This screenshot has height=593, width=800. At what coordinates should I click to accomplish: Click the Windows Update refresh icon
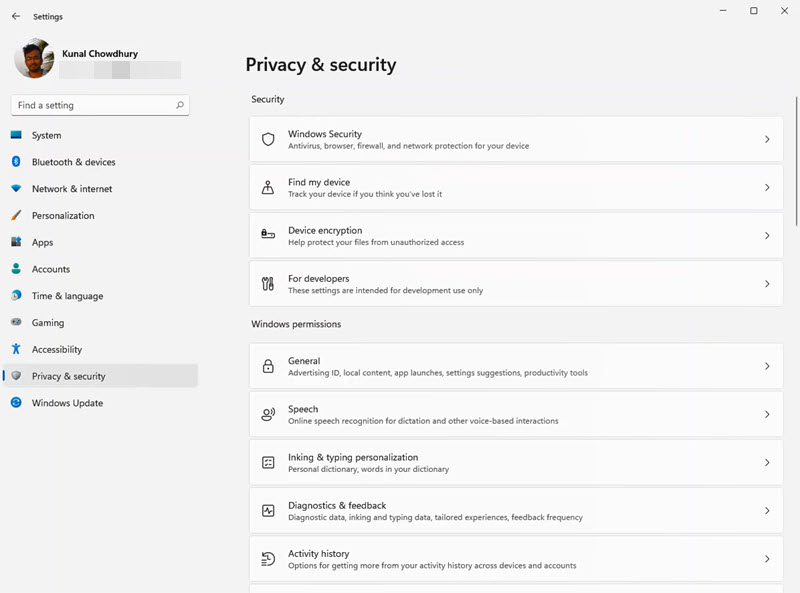(x=16, y=403)
